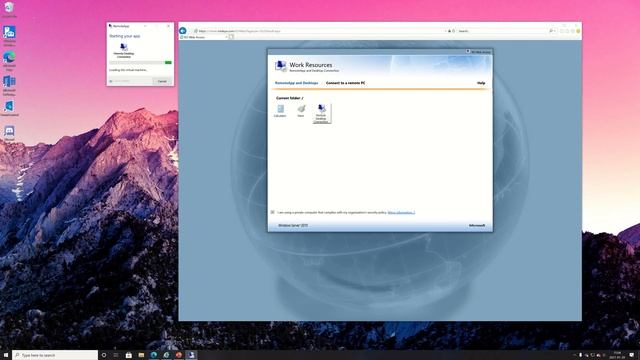This screenshot has width=640, height=360.
Task: Go back using browser back arrow
Action: [183, 31]
